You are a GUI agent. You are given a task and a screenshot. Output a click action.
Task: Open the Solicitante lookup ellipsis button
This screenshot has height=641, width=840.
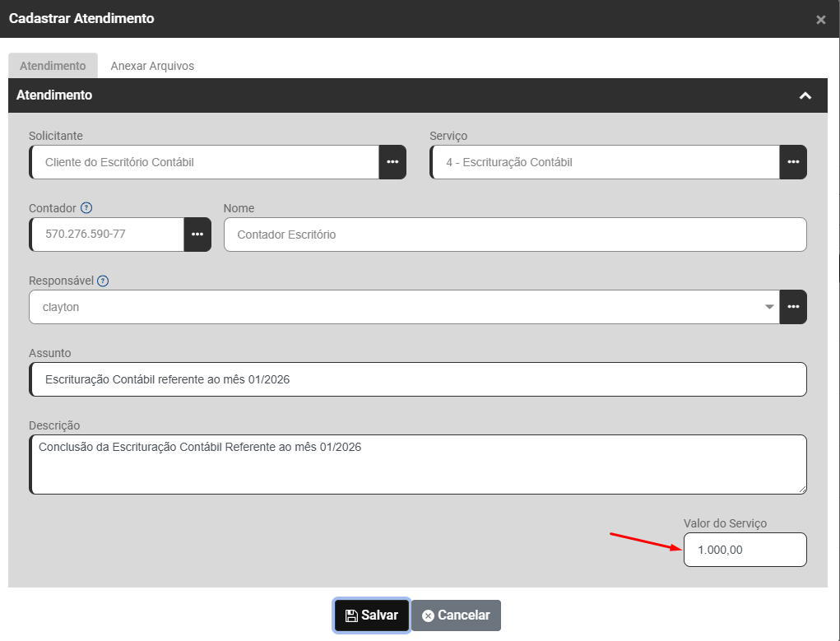click(x=392, y=162)
